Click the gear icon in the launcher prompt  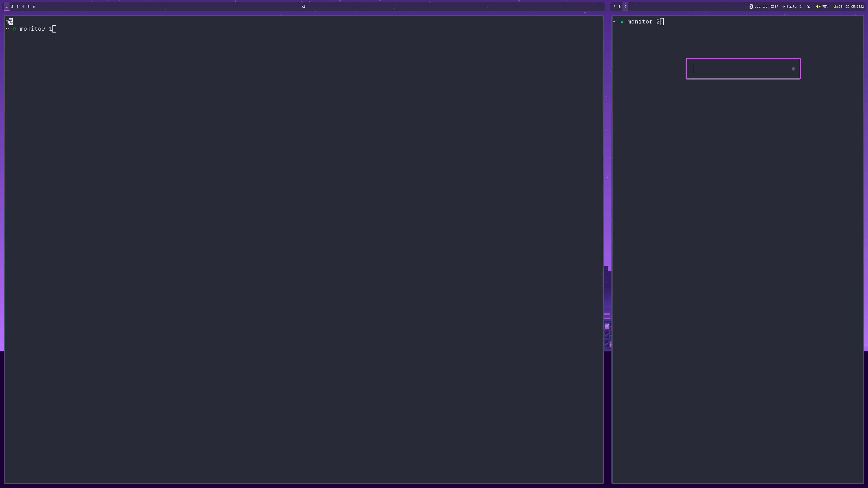point(793,69)
